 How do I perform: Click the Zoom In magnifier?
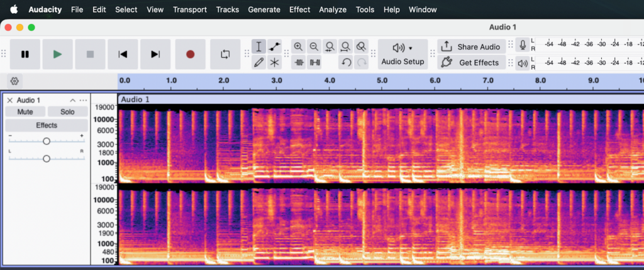[298, 47]
